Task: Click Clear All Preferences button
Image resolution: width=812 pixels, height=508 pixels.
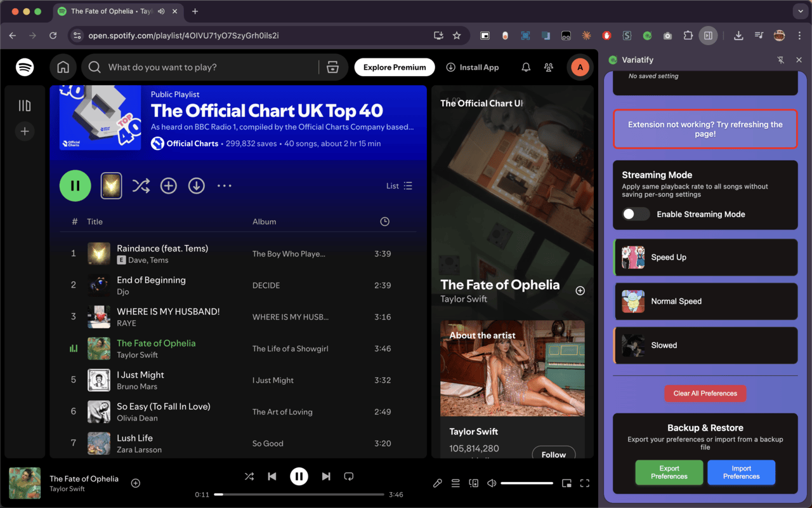Action: 705,393
